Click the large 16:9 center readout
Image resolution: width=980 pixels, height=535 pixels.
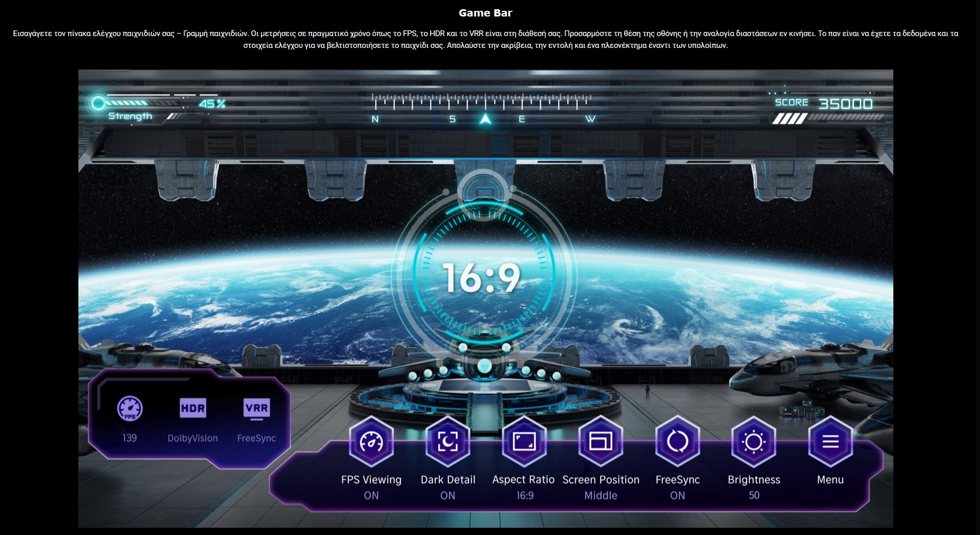[482, 278]
